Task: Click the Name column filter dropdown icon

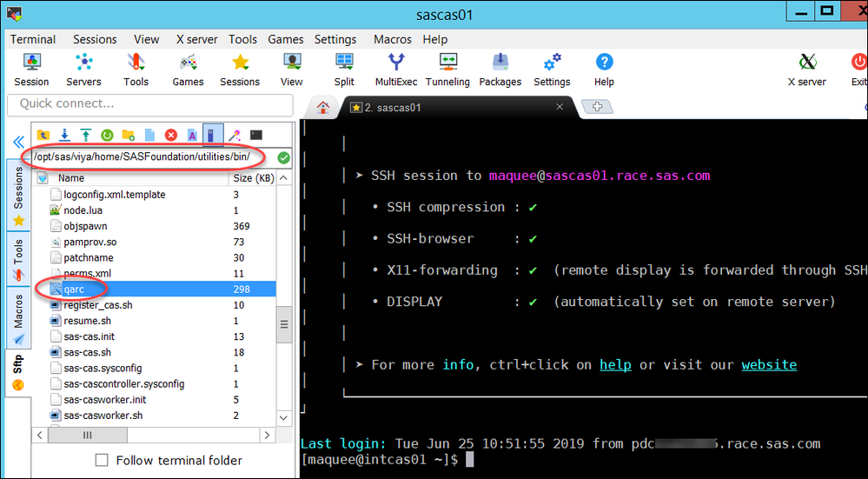Action: (x=42, y=177)
